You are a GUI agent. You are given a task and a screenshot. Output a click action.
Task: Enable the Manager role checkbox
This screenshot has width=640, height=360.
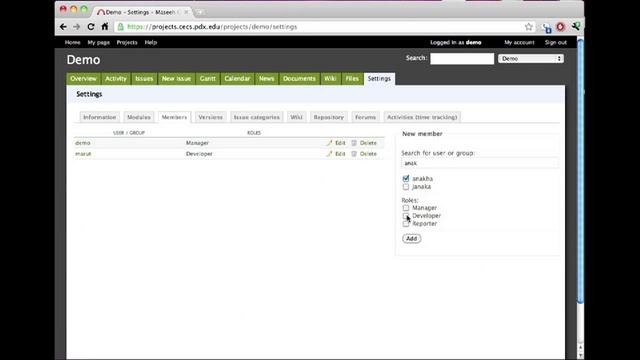[x=406, y=208]
